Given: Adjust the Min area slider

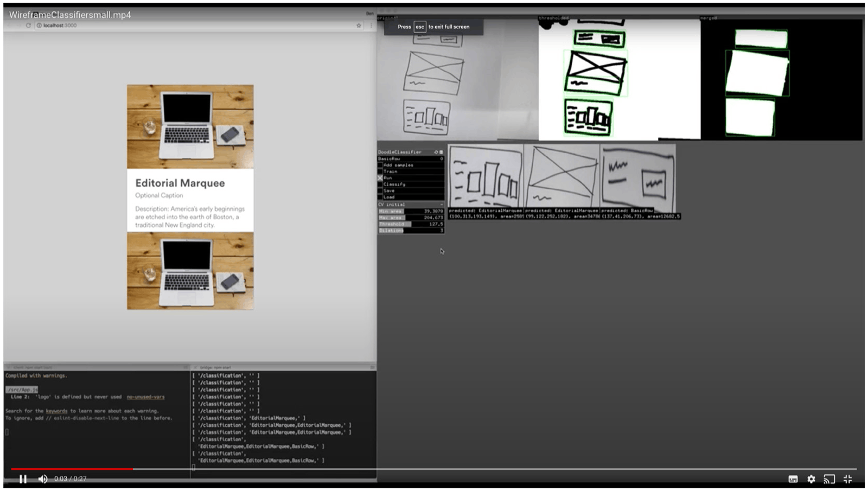Looking at the screenshot, I should 411,211.
